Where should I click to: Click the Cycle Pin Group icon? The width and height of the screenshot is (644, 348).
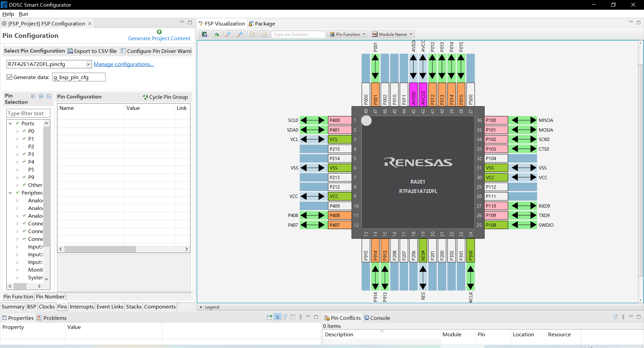point(145,97)
